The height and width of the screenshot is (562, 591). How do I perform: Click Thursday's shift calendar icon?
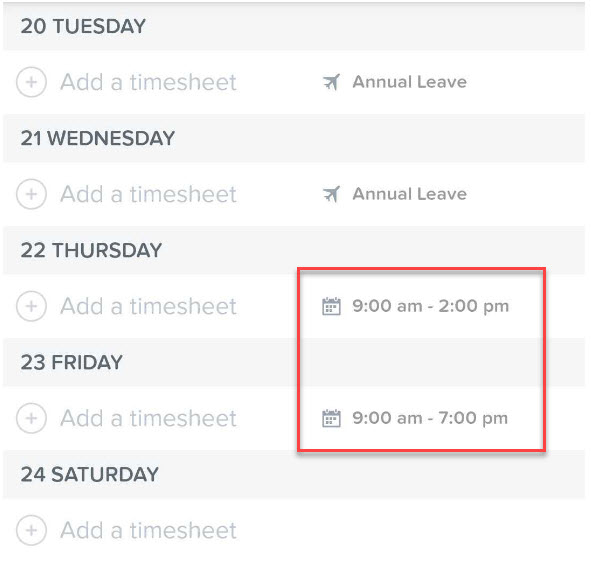tap(331, 306)
